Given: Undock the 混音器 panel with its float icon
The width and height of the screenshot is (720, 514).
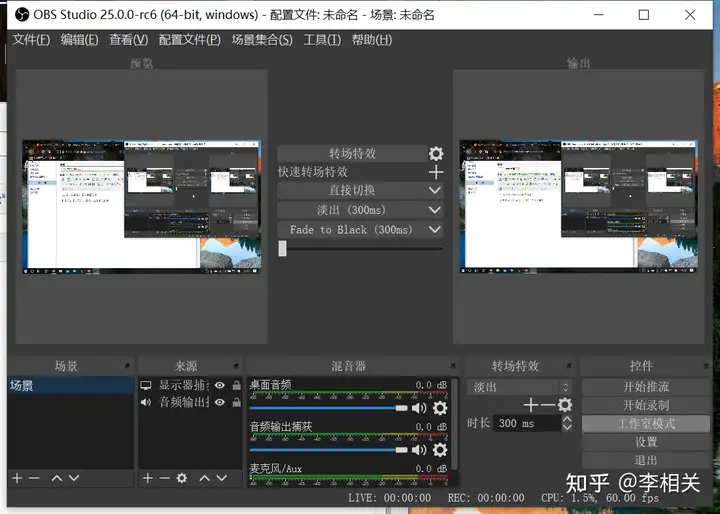Looking at the screenshot, I should pos(453,366).
